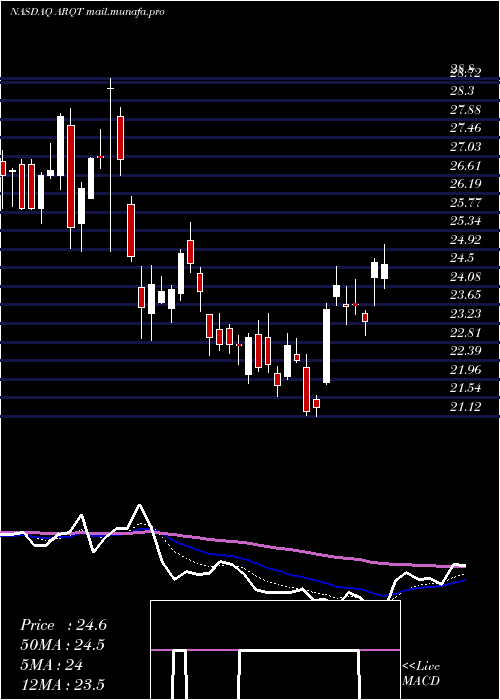Click the 22.81 price axis label
The height and width of the screenshot is (700, 500).
click(465, 333)
